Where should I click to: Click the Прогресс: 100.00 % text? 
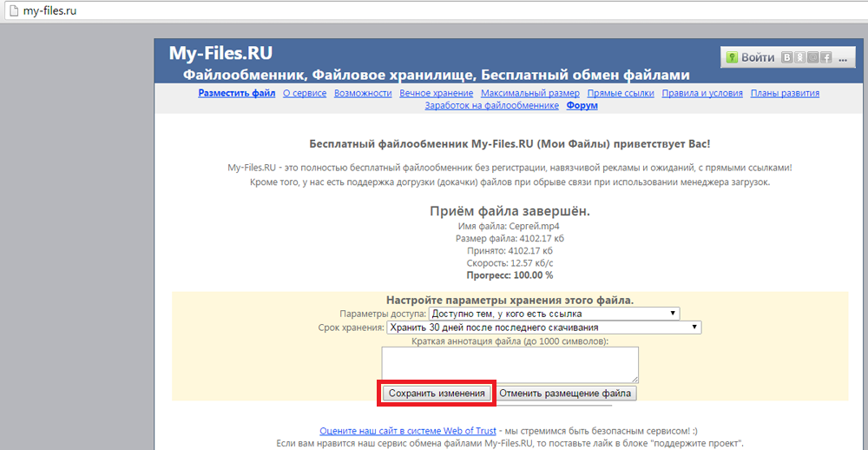coord(510,275)
